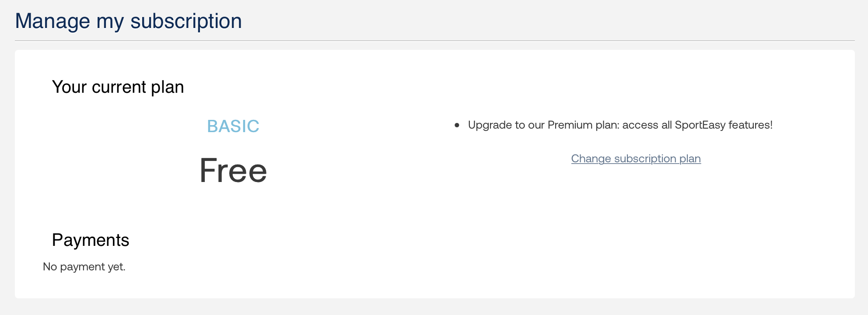Click the "Manage my subscription" page heading

pyautogui.click(x=128, y=21)
